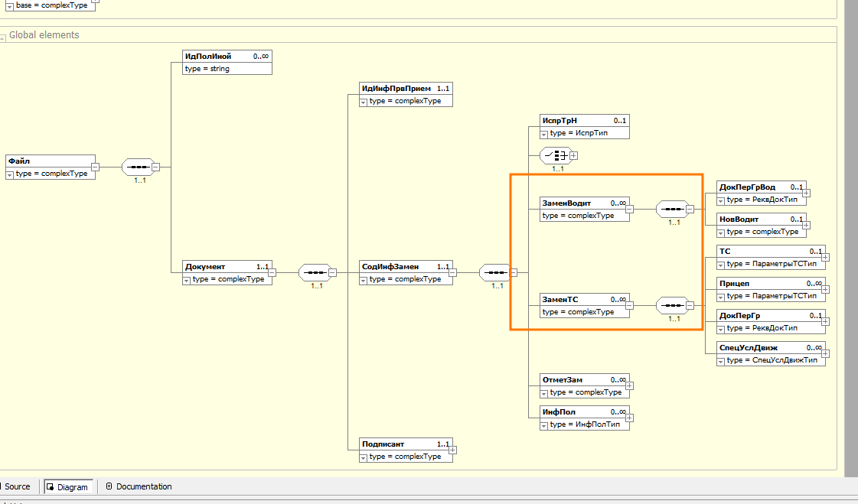
Task: Switch to the Documentation tab
Action: tap(139, 486)
